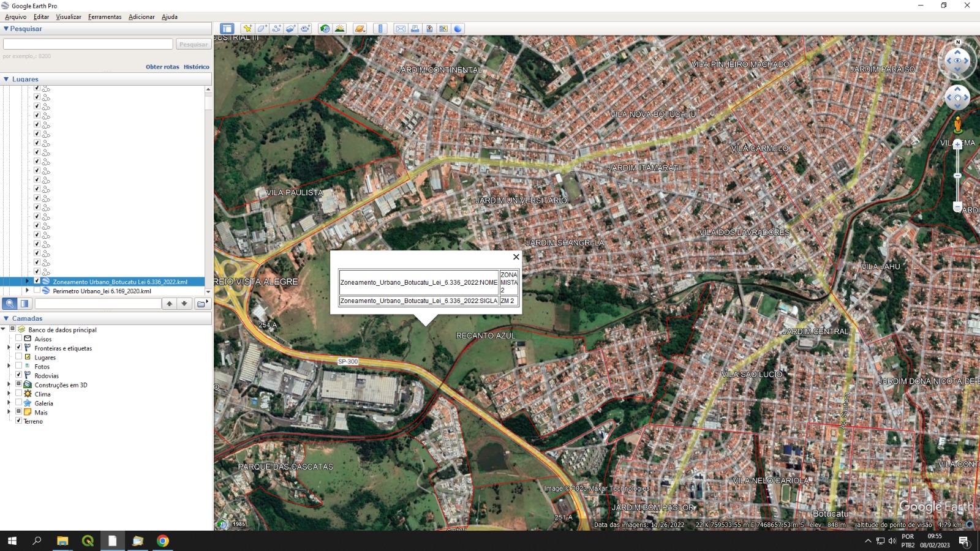Screen dimensions: 980x551
Task: Select the Add Polygon tool
Action: (262, 29)
